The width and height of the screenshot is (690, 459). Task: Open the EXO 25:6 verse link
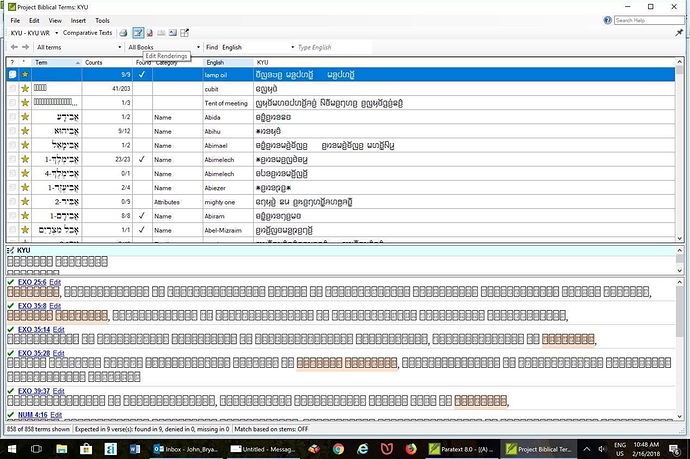(x=32, y=282)
